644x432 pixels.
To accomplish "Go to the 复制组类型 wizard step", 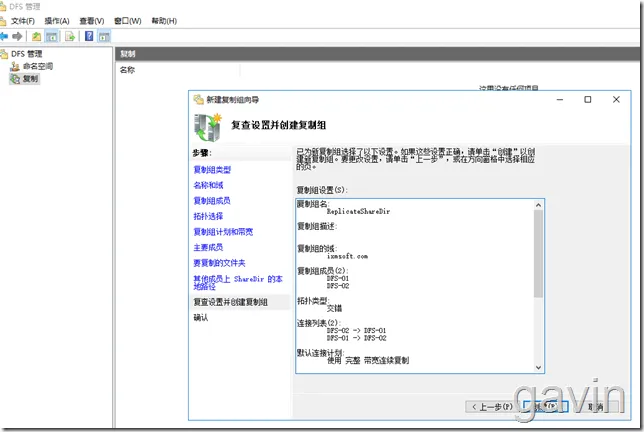I will (x=212, y=170).
